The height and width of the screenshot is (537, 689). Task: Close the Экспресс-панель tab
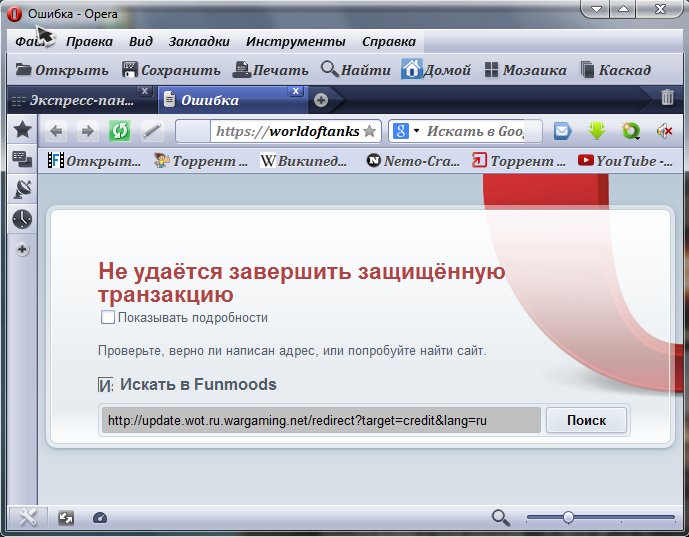(x=145, y=91)
